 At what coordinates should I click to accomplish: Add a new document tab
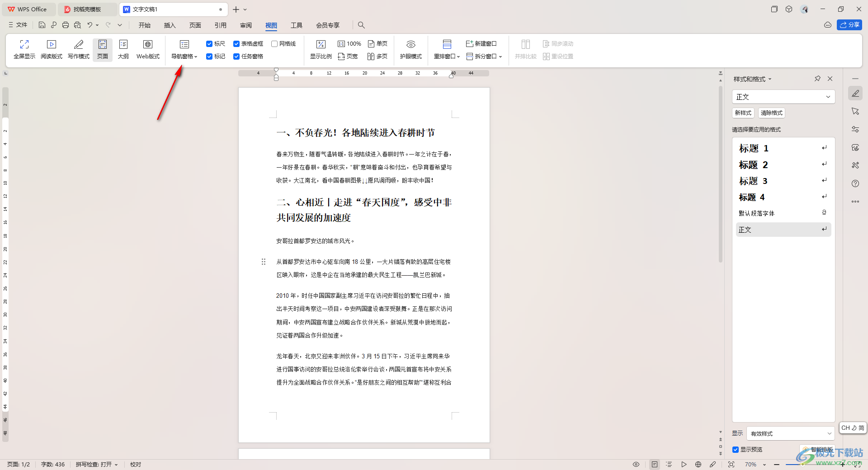click(236, 9)
